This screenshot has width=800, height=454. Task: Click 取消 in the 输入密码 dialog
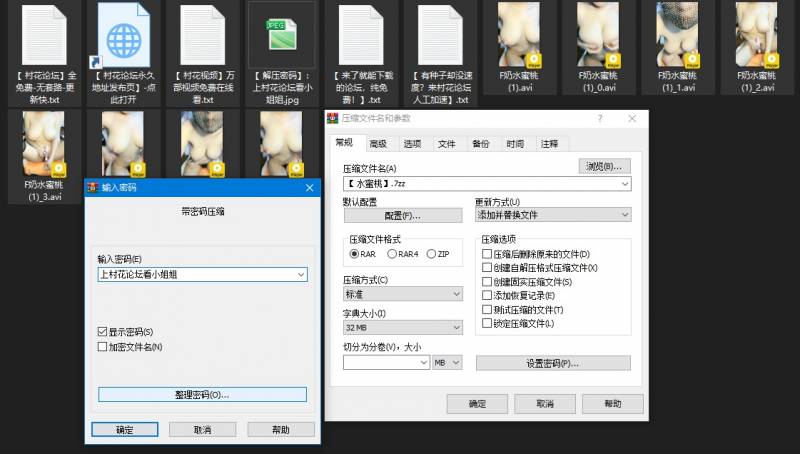click(203, 430)
